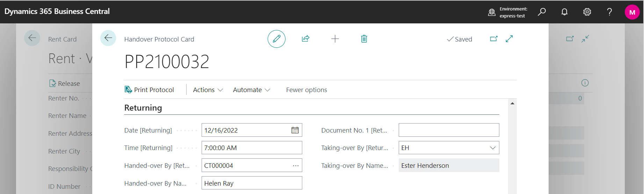Open the share icon menu
This screenshot has width=644, height=194.
point(305,39)
